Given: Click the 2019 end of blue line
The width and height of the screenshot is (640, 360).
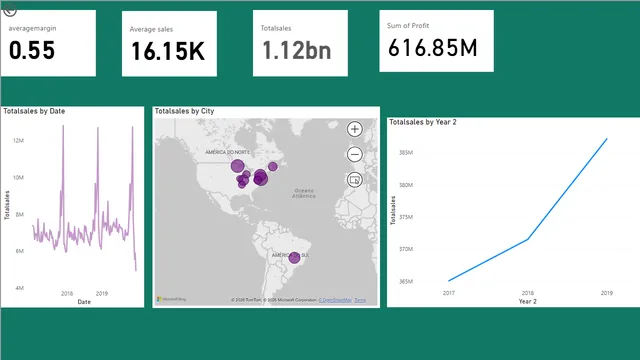Looking at the screenshot, I should click(x=607, y=139).
